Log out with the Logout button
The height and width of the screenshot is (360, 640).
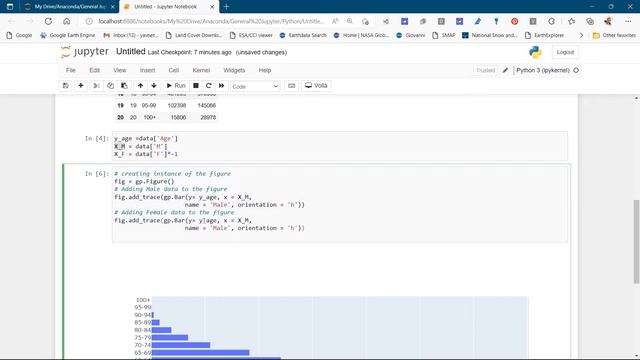coord(565,52)
